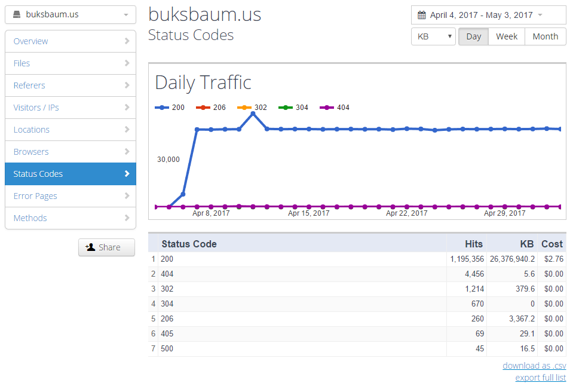Screen dimensions: 576x392
Task: Click the chevron arrow beside Error Pages
Action: tap(127, 196)
